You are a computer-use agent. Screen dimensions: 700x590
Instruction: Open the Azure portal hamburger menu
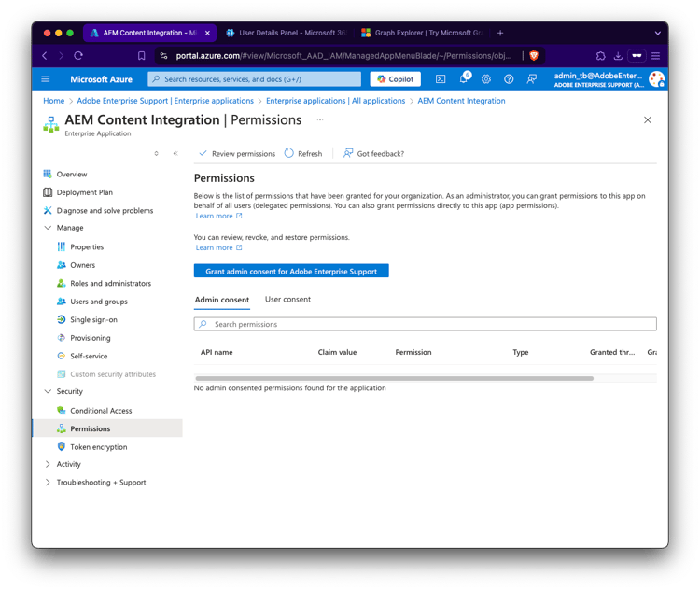coord(46,79)
